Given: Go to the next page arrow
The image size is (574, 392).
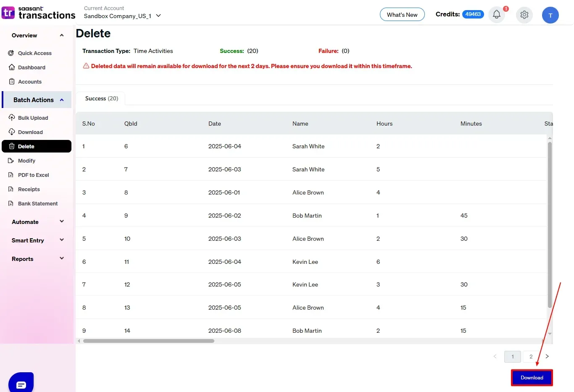Looking at the screenshot, I should tap(547, 356).
